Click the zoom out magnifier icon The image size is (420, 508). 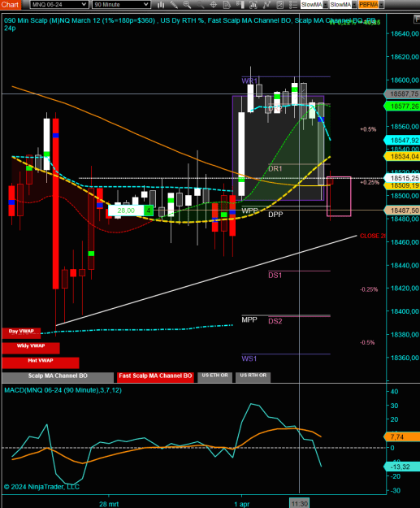200,5
